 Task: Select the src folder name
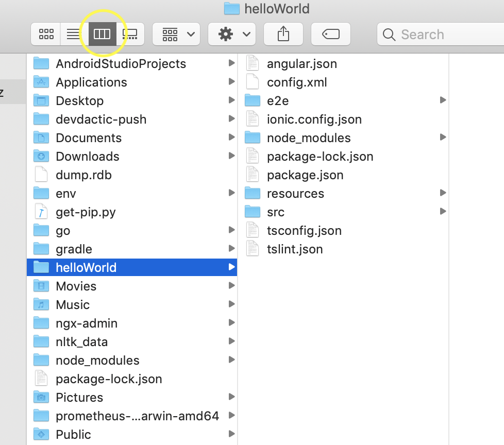point(276,212)
